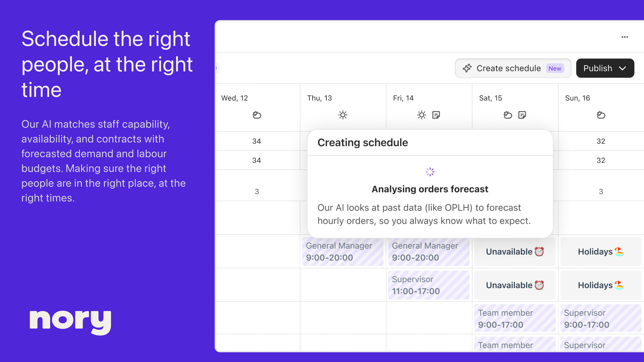644x362 pixels.
Task: Click the sparkle icon on Create schedule
Action: click(467, 68)
